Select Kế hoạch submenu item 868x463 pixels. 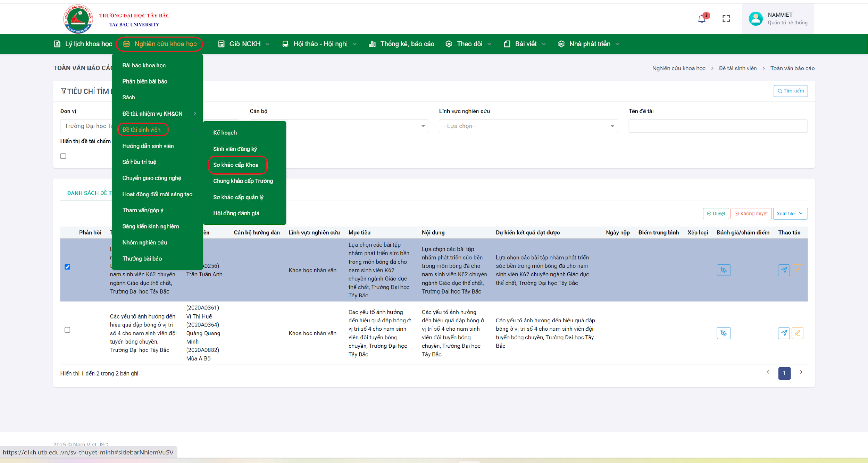pos(225,133)
